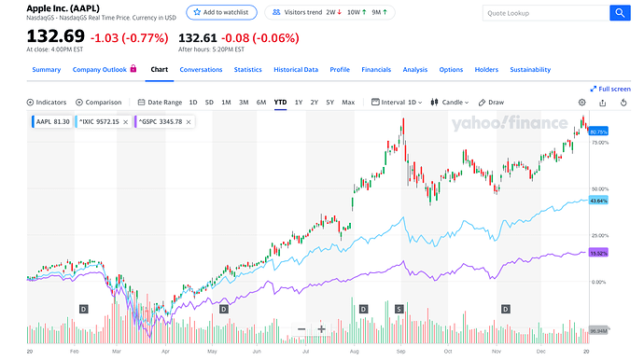Select the Max time range
This screenshot has height=361, width=644.
pos(348,103)
